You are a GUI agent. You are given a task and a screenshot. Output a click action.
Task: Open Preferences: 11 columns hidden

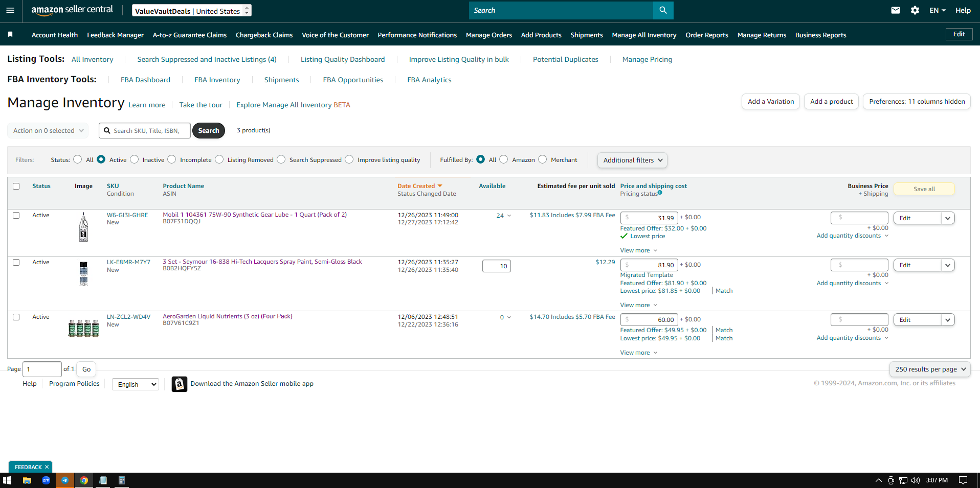[917, 102]
